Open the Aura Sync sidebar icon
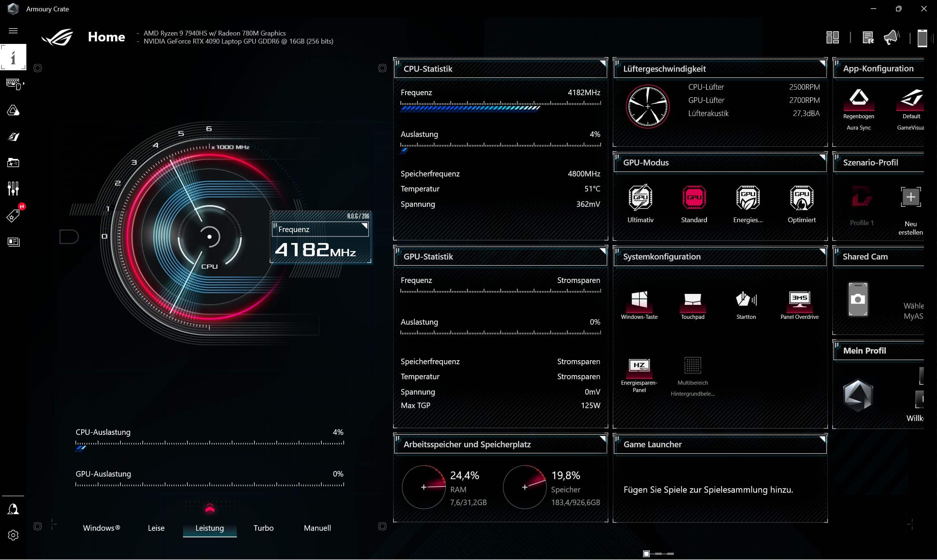937x560 pixels. click(13, 111)
